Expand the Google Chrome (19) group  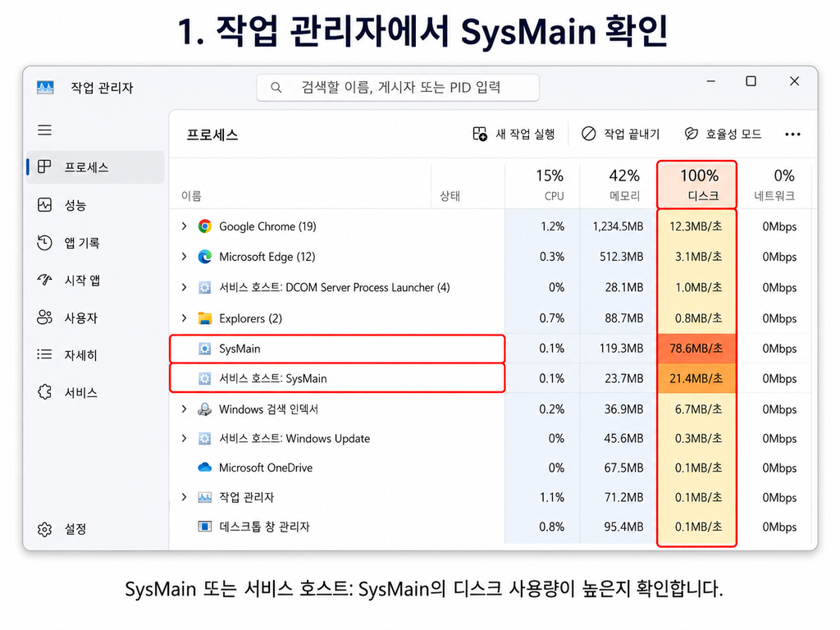[x=185, y=226]
